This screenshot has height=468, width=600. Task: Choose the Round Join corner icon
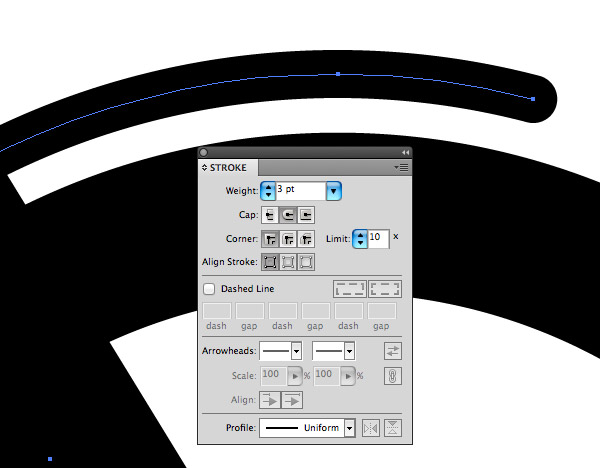pos(288,239)
